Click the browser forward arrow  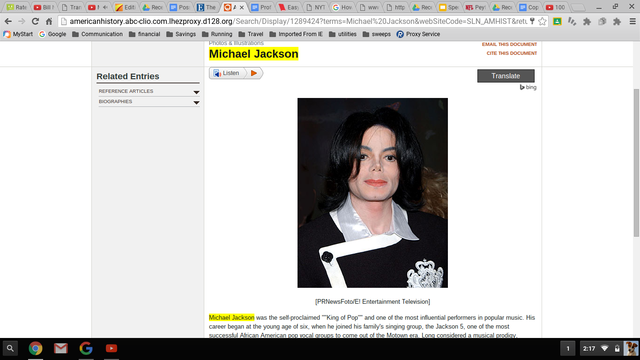click(x=22, y=21)
